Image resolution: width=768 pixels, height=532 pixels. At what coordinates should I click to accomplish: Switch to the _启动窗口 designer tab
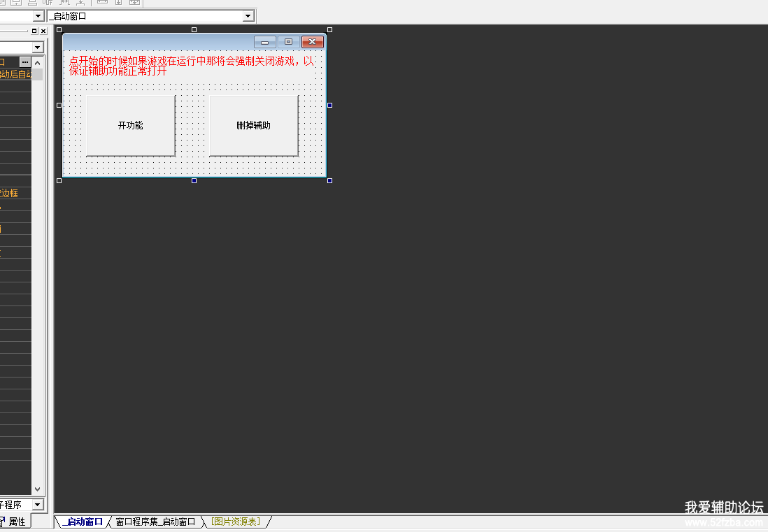pos(83,522)
